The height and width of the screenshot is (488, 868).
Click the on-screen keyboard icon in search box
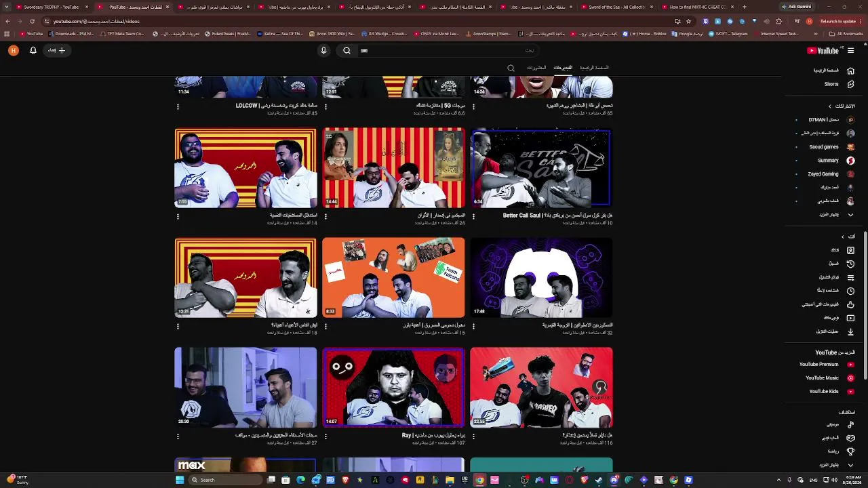point(364,50)
